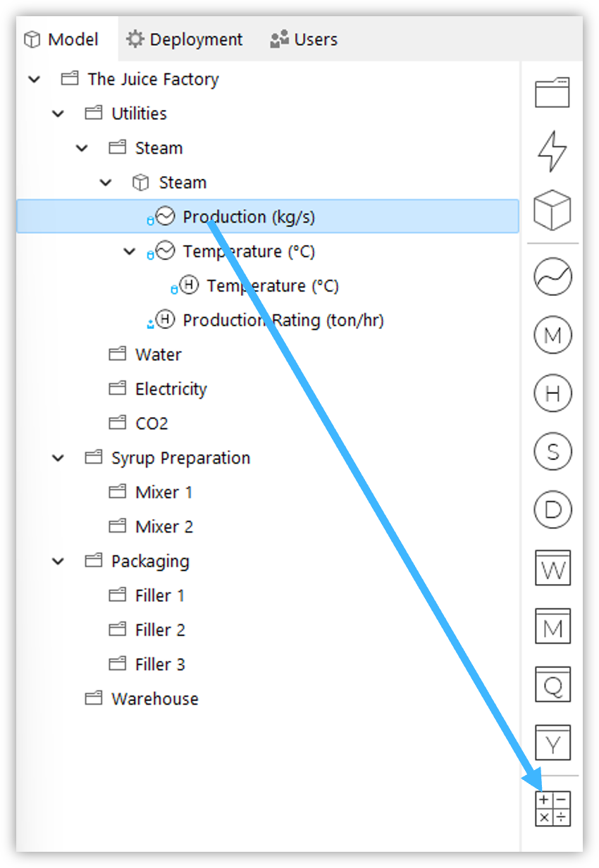Switch to the Deployment tab
Image resolution: width=599 pixels, height=868 pixels.
pyautogui.click(x=185, y=39)
